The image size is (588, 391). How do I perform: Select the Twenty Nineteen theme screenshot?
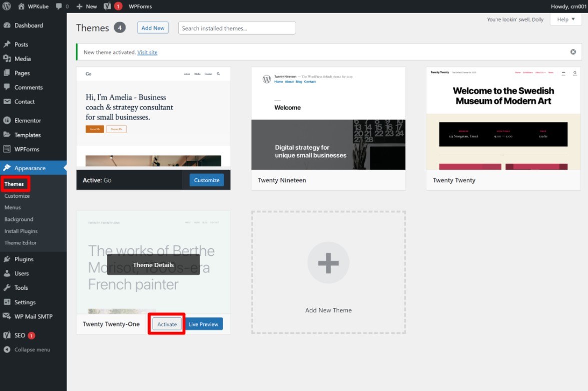[328, 119]
